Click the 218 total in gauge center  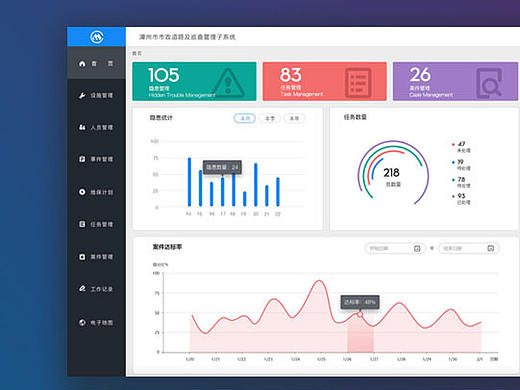tap(391, 173)
